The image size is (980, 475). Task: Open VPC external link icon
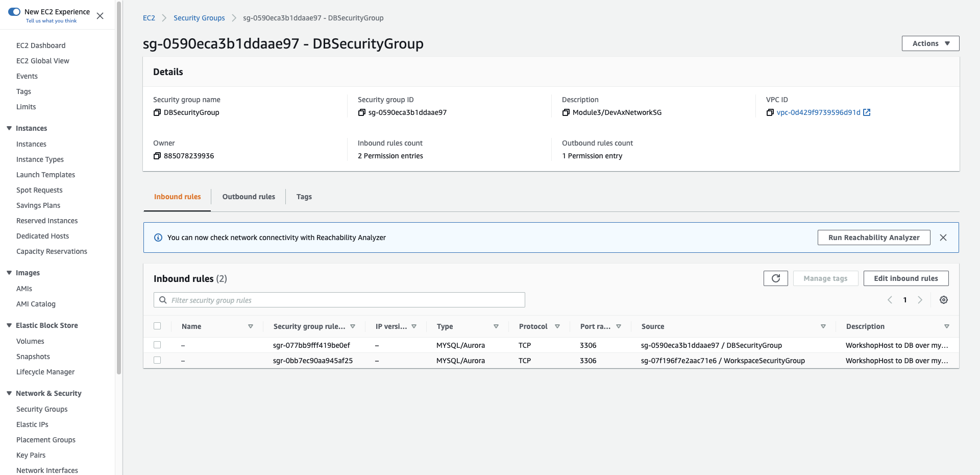pos(867,112)
